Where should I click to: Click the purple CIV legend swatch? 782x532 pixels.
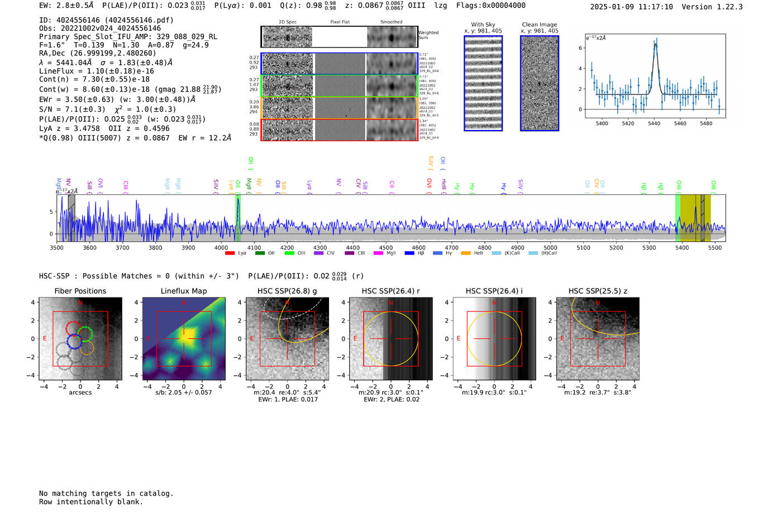pos(319,253)
